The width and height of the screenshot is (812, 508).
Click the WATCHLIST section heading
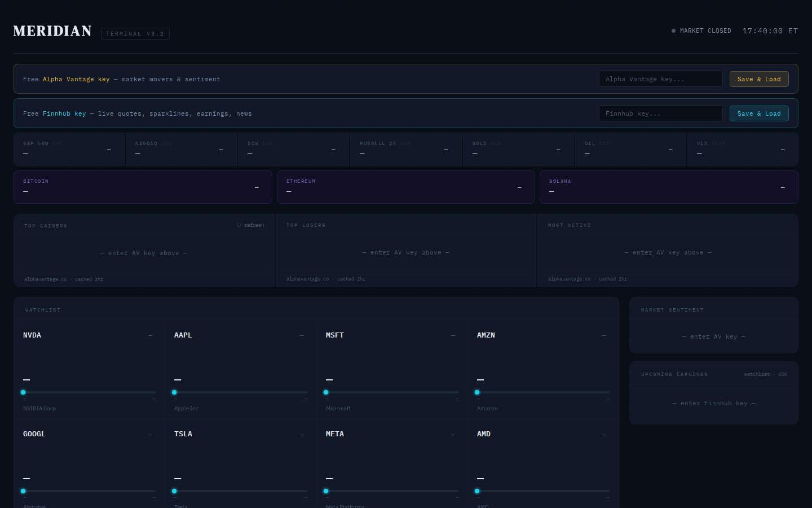(43, 310)
